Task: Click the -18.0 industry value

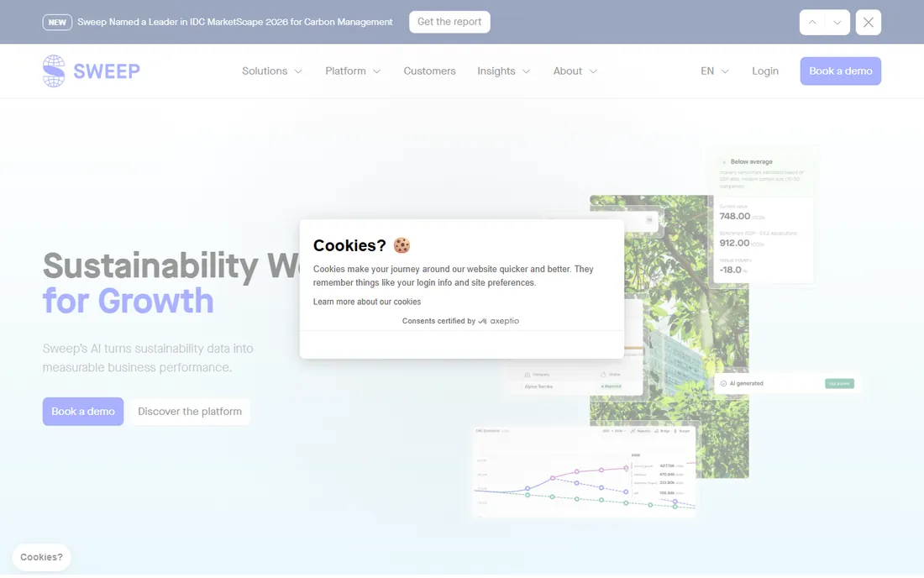Action: 731,270
